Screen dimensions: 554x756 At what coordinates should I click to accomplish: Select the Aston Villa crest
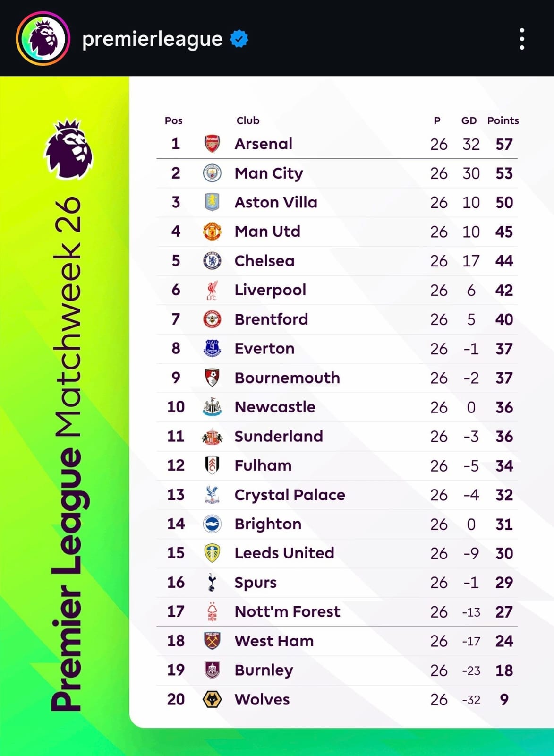(x=212, y=202)
